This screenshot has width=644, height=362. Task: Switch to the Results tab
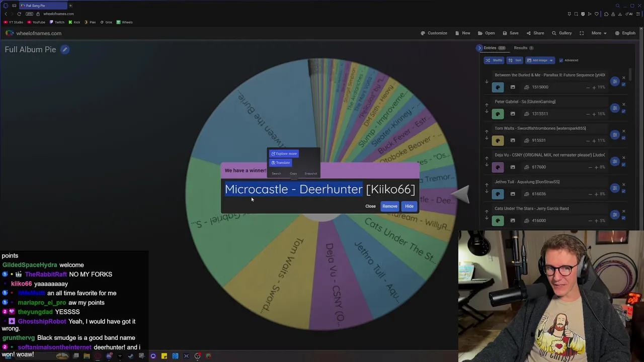pos(523,48)
